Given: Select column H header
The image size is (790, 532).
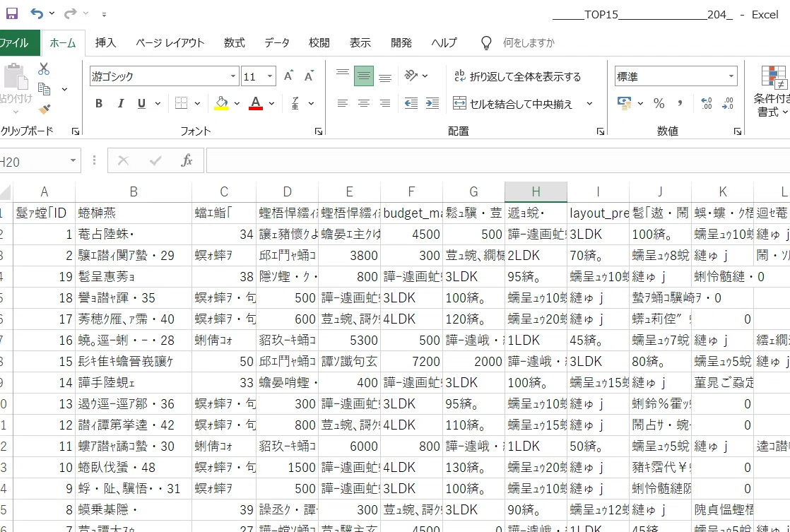Looking at the screenshot, I should (x=536, y=192).
